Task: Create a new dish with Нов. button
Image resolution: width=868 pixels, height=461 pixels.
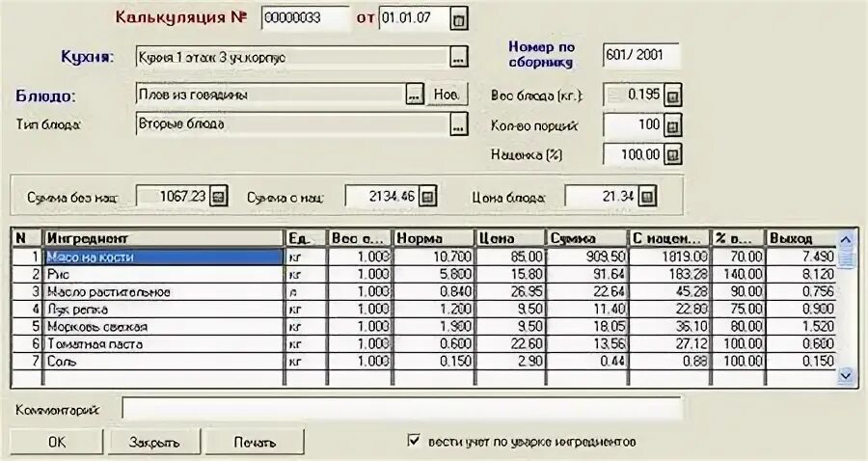Action: tap(447, 95)
